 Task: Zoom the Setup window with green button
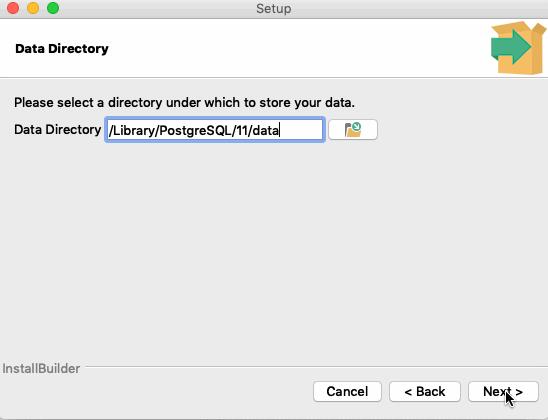53,8
